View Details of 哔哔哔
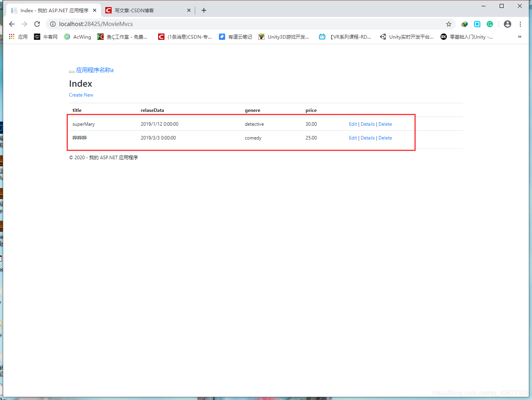This screenshot has height=400, width=532. 368,138
